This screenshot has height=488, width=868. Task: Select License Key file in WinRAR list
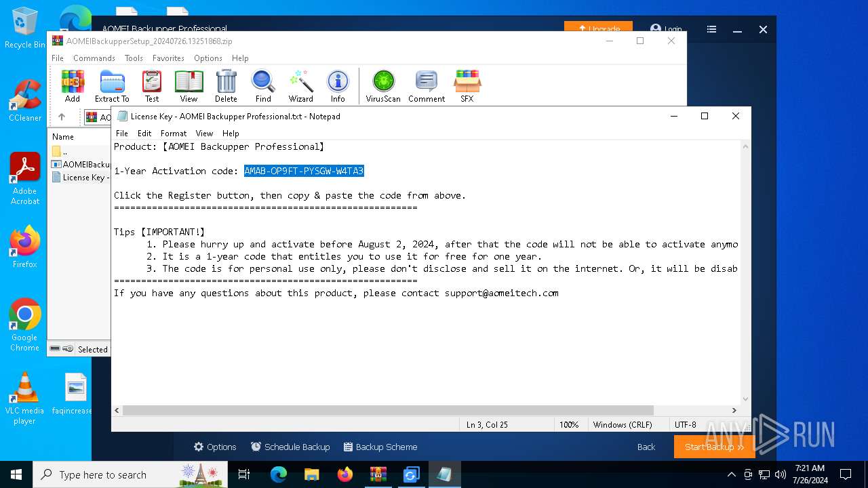(x=81, y=177)
